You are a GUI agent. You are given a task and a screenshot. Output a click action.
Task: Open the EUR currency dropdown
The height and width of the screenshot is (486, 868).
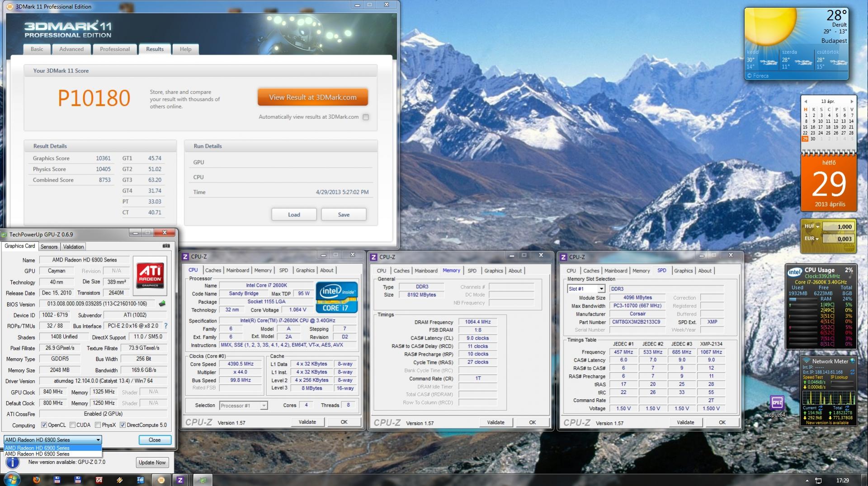(811, 238)
